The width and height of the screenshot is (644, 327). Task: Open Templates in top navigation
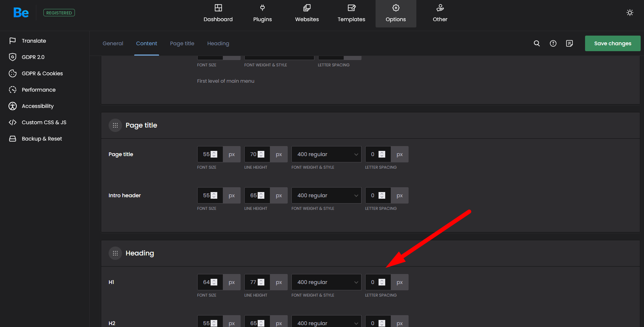pyautogui.click(x=351, y=14)
